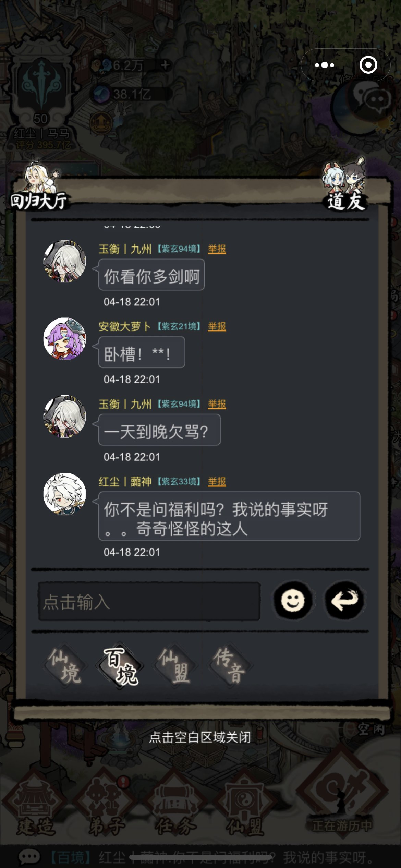Select the 百境 chat channel
The height and width of the screenshot is (868, 401).
(120, 665)
